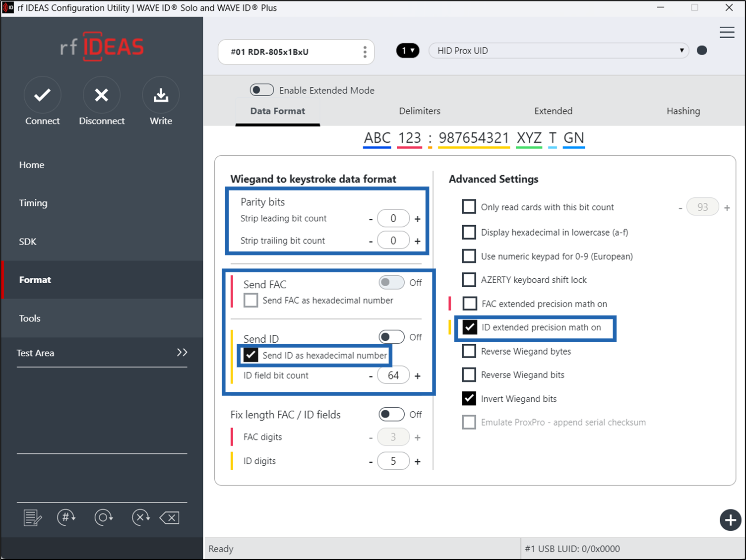
Task: Open the Home page in sidebar
Action: [32, 165]
